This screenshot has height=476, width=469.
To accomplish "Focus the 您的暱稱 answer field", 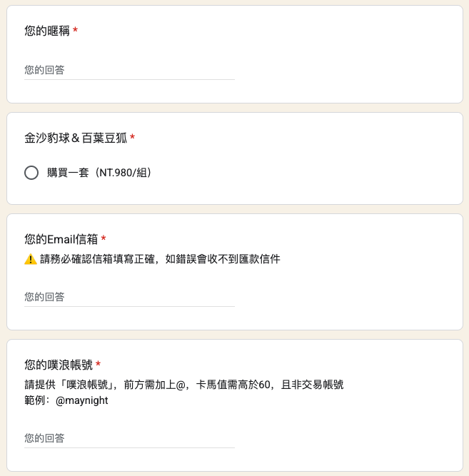I will pyautogui.click(x=129, y=70).
